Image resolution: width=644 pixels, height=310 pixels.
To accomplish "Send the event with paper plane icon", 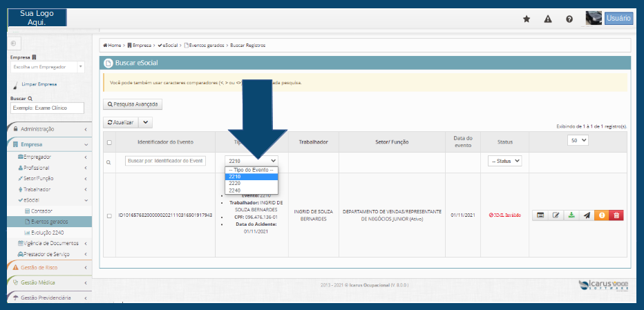I will [586, 215].
